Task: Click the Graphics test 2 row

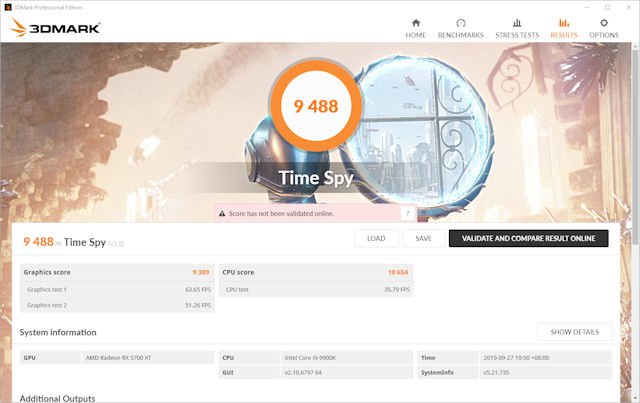Action: point(117,305)
